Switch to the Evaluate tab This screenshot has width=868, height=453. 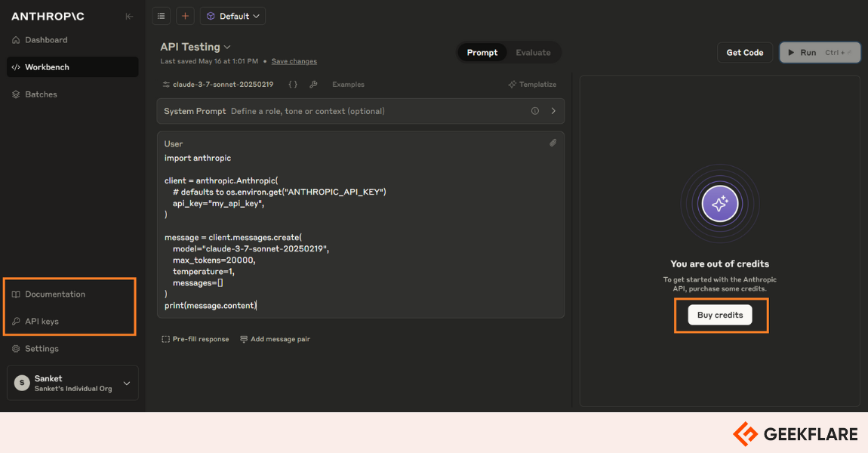coord(533,53)
